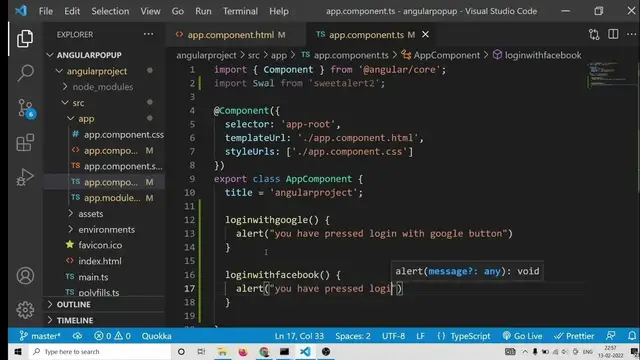Expand the node_modules folder
640x360 pixels.
click(102, 87)
